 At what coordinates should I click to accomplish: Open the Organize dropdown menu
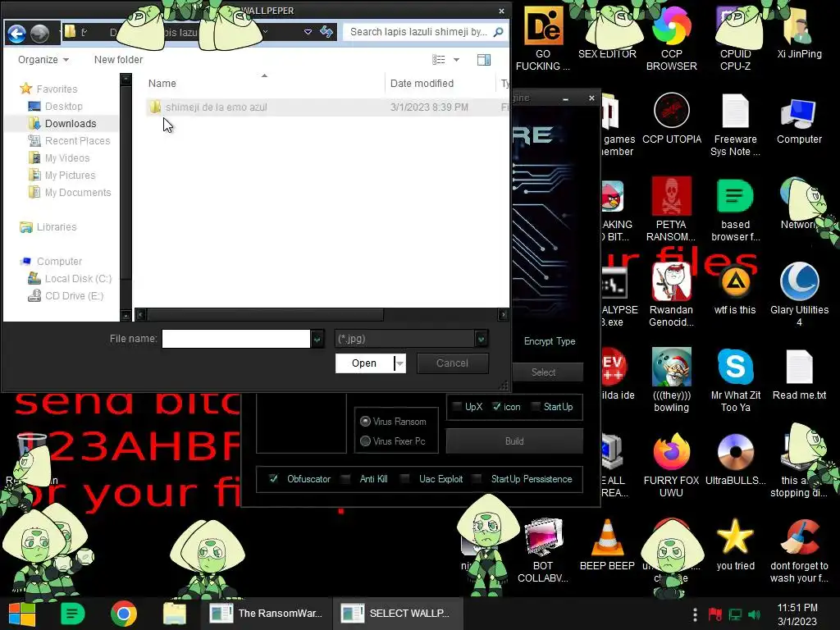coord(43,59)
